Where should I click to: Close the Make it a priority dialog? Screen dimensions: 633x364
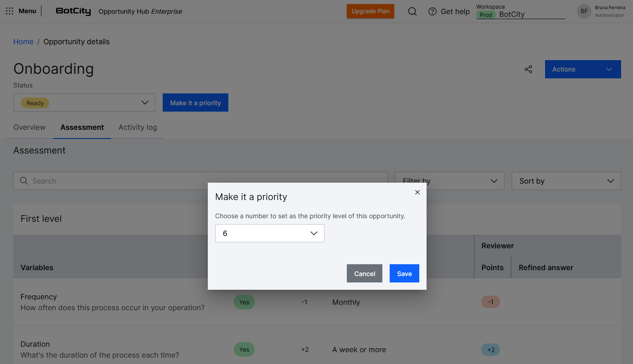coord(417,192)
